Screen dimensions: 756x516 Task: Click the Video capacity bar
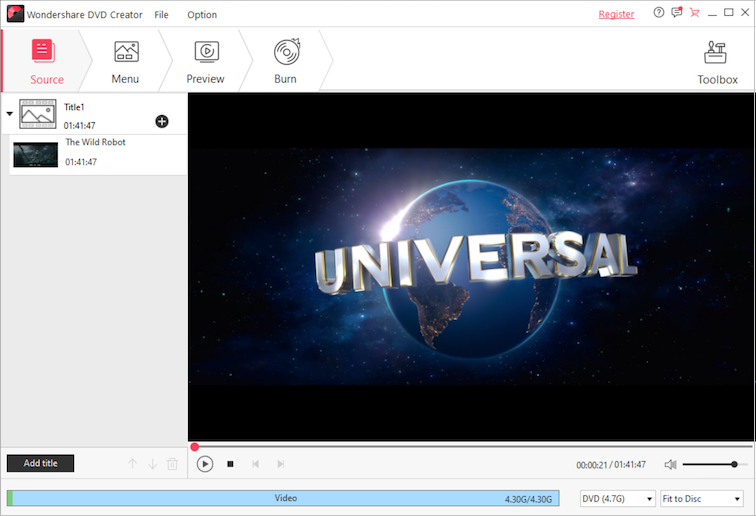(x=283, y=498)
